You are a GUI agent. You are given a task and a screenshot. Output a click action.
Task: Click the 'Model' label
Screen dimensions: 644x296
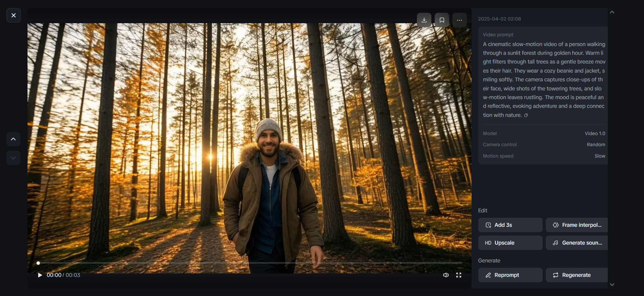click(490, 133)
